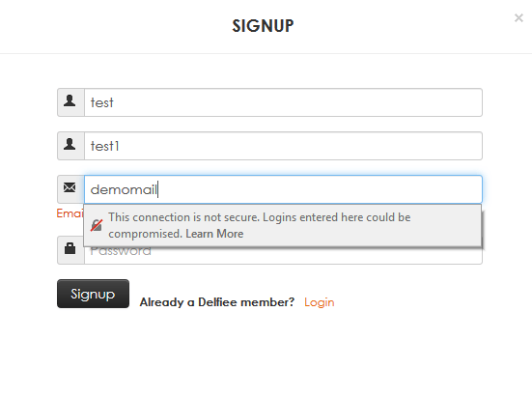Close the Signup dialog with the X
Image resolution: width=532 pixels, height=397 pixels.
coord(518,18)
